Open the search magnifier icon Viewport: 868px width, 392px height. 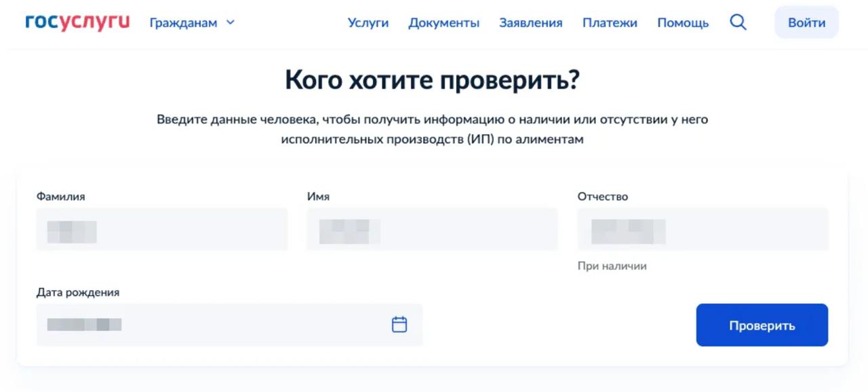click(738, 22)
